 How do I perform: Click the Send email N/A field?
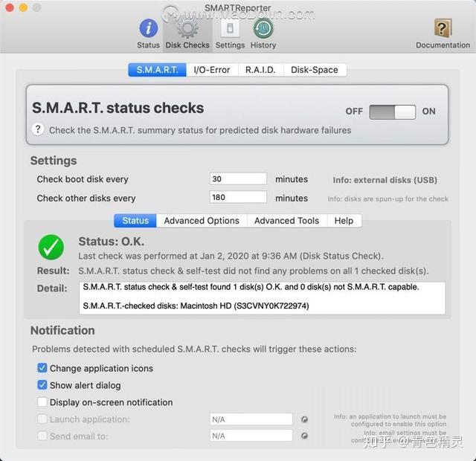(x=251, y=436)
